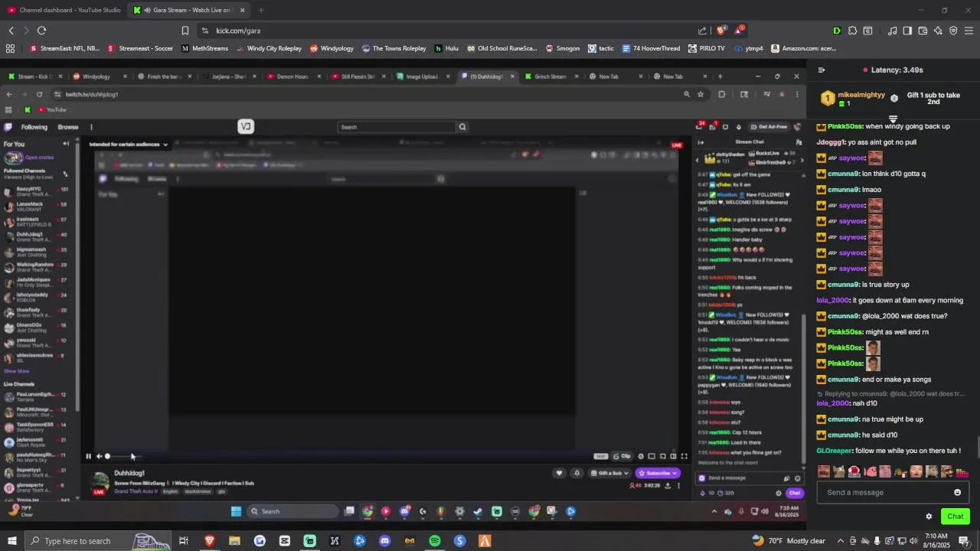The image size is (980, 551).
Task: Open the Brave VPN shield icon
Action: click(953, 31)
